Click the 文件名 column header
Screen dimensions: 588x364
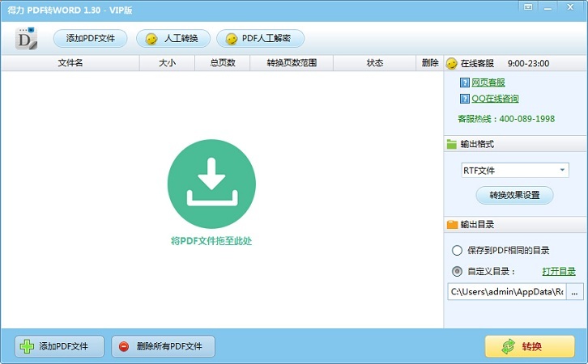click(x=70, y=62)
